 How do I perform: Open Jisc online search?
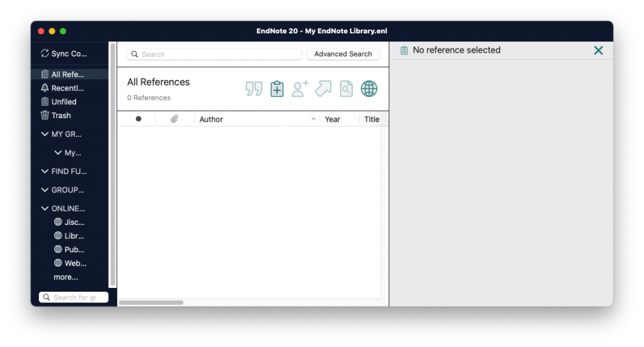click(x=70, y=222)
